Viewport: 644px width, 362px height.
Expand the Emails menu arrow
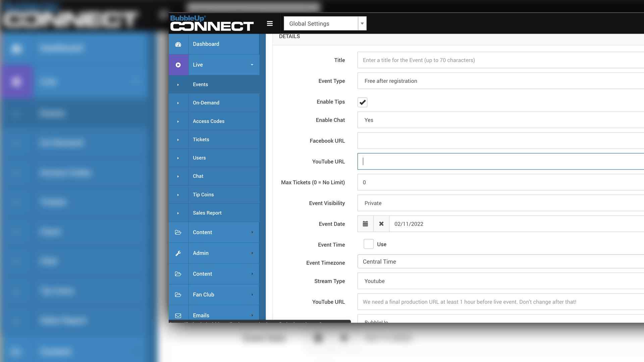tap(252, 315)
